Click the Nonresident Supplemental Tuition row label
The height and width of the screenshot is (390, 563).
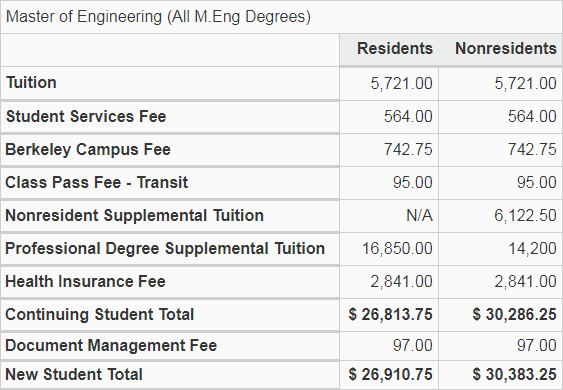(x=135, y=215)
